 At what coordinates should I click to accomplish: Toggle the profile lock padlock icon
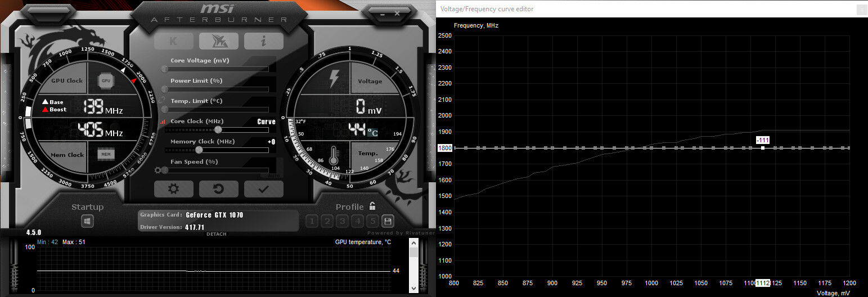click(372, 206)
